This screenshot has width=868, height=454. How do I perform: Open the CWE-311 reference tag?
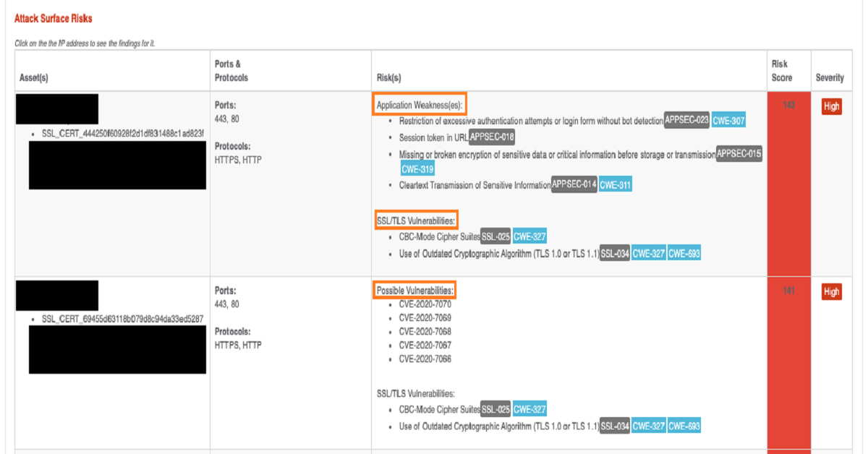pyautogui.click(x=616, y=185)
